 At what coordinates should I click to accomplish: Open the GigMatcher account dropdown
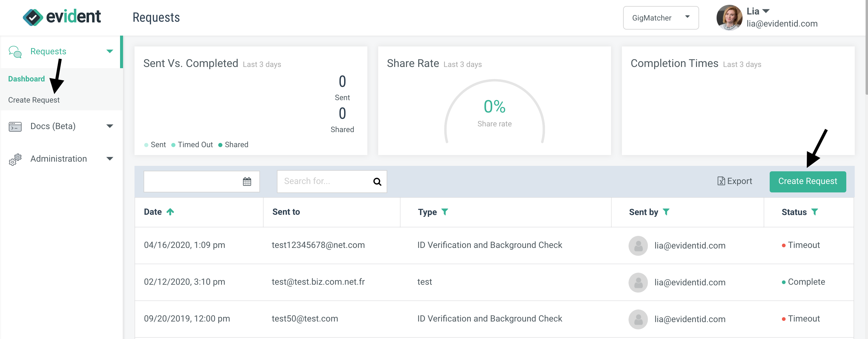(x=661, y=18)
